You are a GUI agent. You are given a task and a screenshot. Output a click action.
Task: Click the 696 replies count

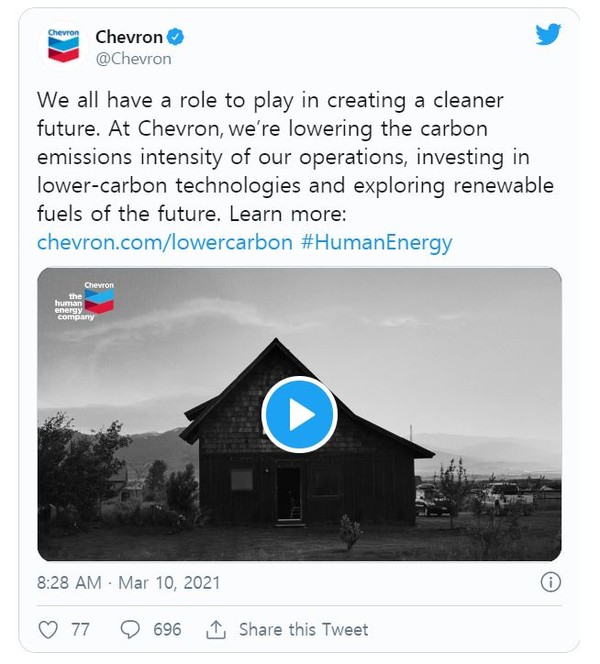point(166,629)
